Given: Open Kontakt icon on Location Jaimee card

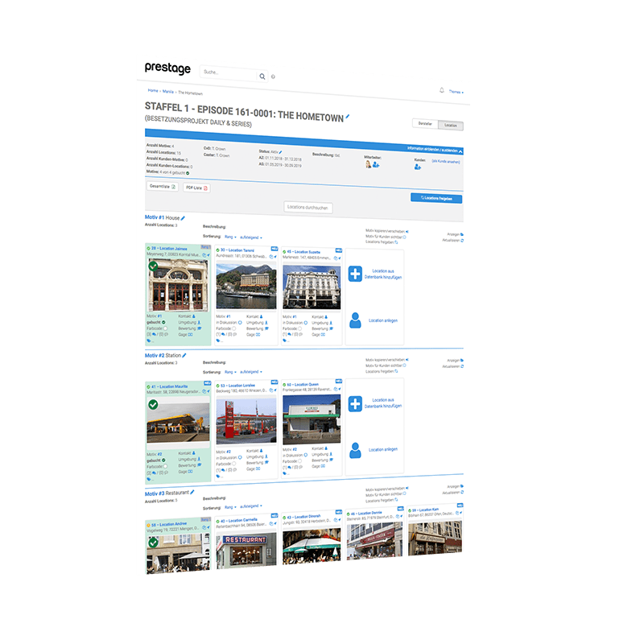Looking at the screenshot, I should coord(194,316).
